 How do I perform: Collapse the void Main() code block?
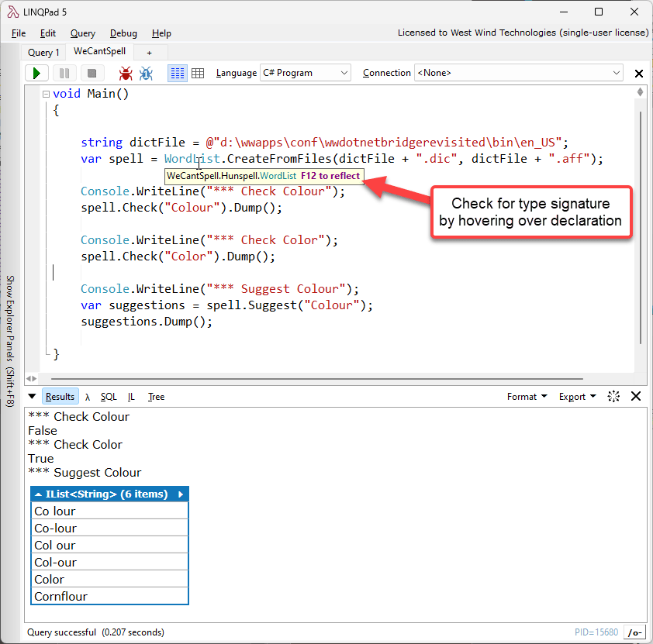(x=46, y=95)
